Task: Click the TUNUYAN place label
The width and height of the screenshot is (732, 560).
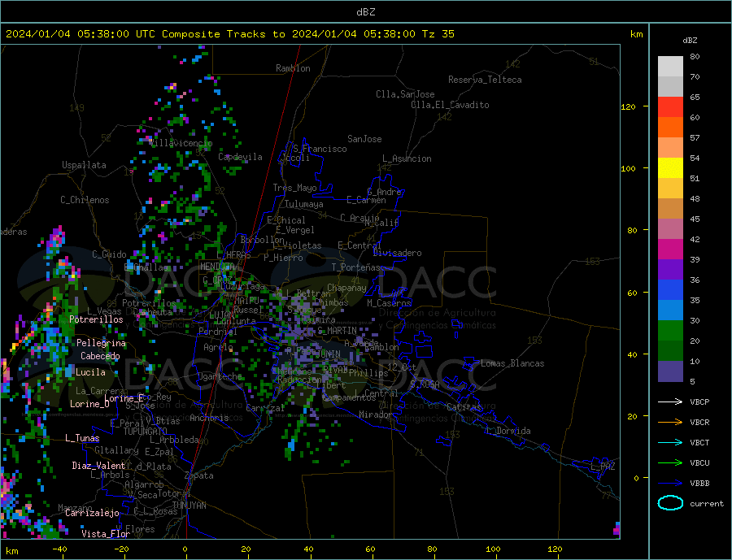Action: pos(189,506)
